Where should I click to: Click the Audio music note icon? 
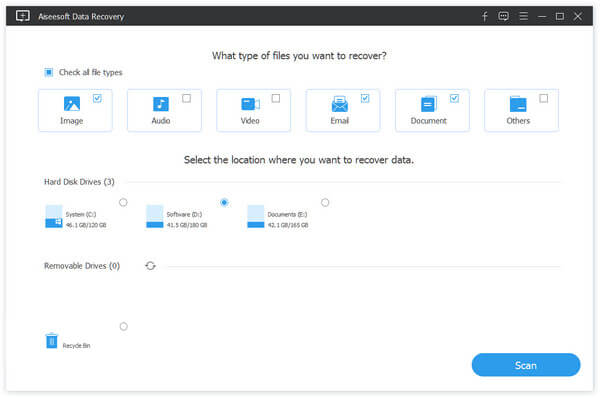pos(161,104)
